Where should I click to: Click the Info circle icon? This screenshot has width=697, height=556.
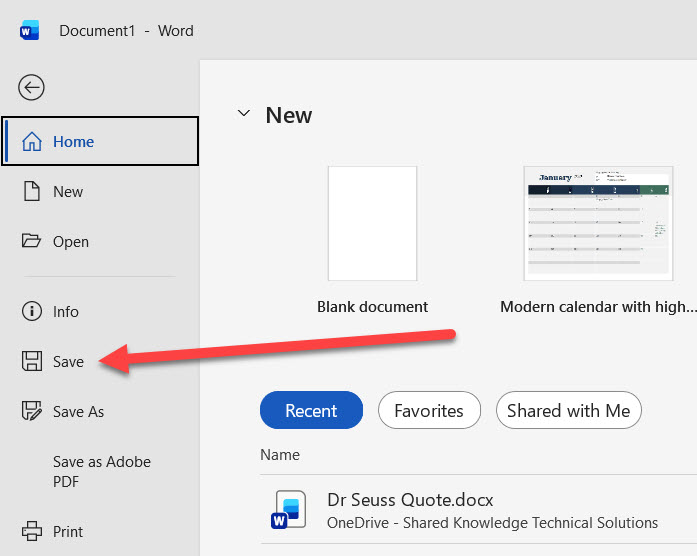32,311
